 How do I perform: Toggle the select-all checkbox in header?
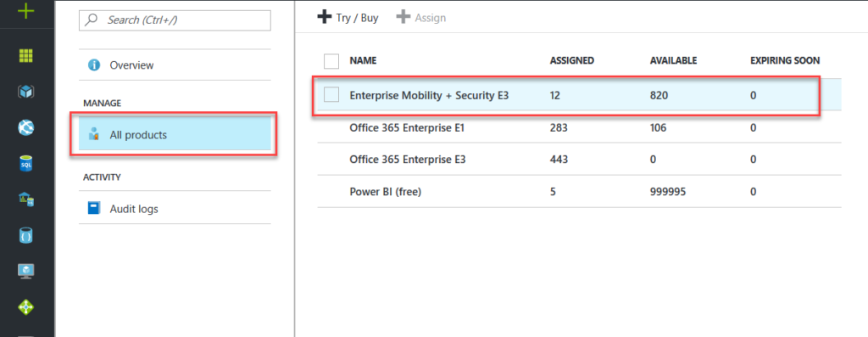coord(331,61)
